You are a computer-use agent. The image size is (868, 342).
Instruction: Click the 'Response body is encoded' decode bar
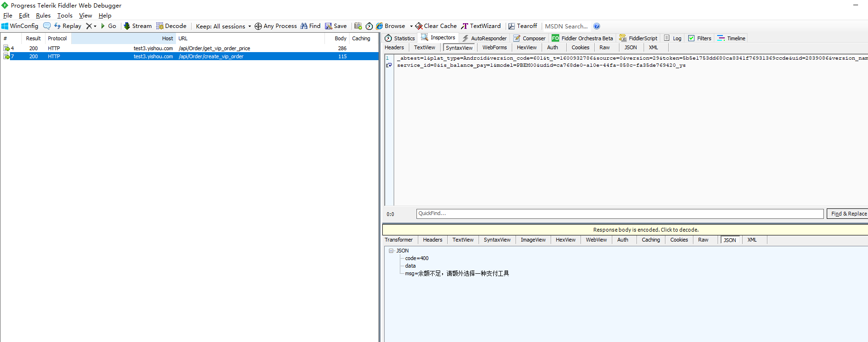pos(625,230)
